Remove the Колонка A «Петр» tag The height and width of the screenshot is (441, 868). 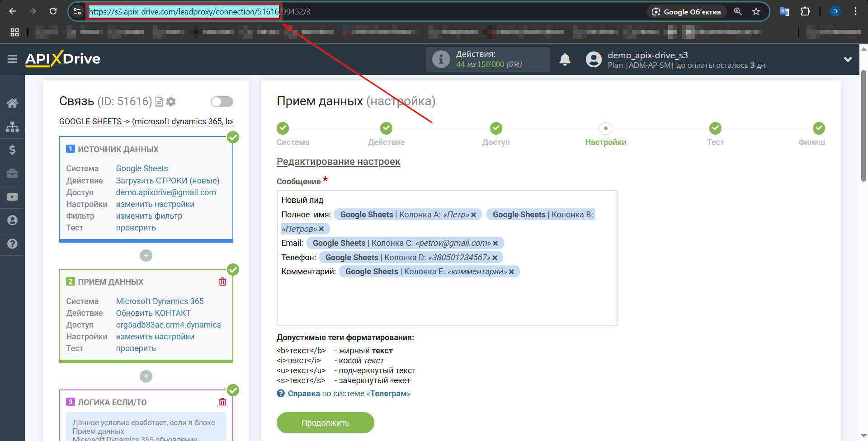(x=474, y=215)
